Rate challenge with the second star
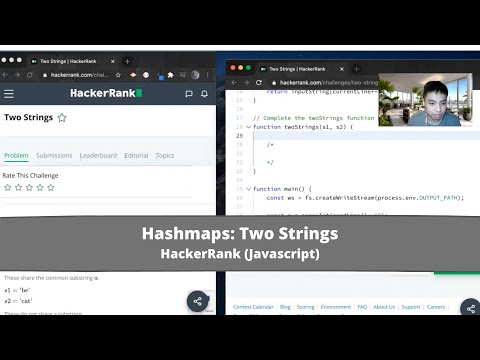The width and height of the screenshot is (480, 360). (x=18, y=187)
